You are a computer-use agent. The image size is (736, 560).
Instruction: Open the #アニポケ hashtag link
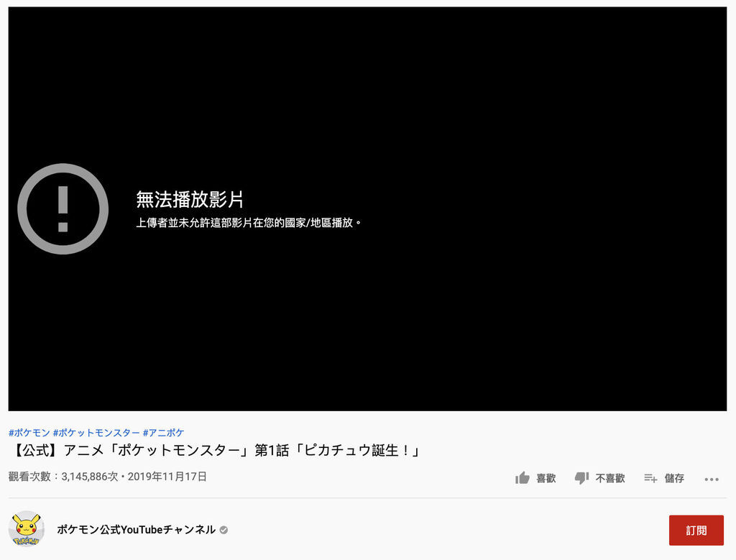click(163, 432)
